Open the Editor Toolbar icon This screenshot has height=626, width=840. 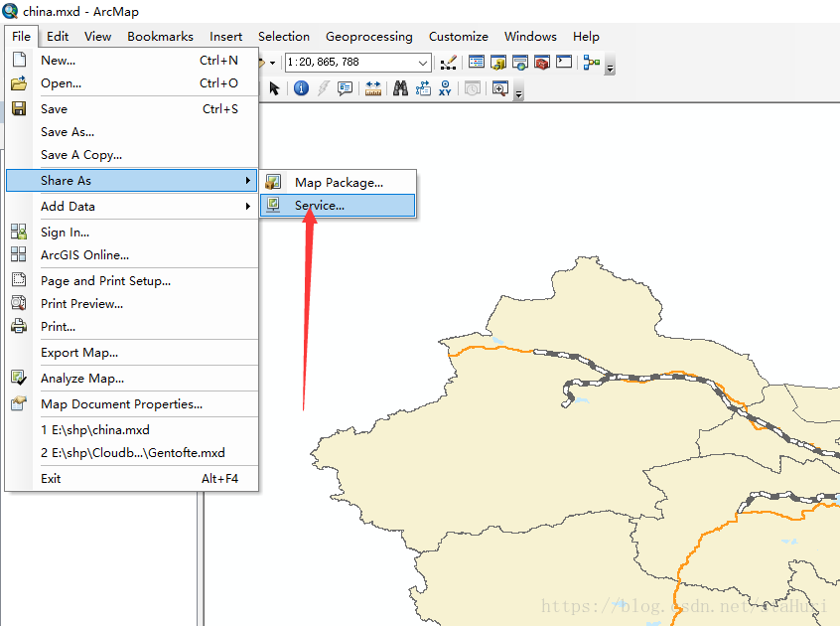point(448,63)
